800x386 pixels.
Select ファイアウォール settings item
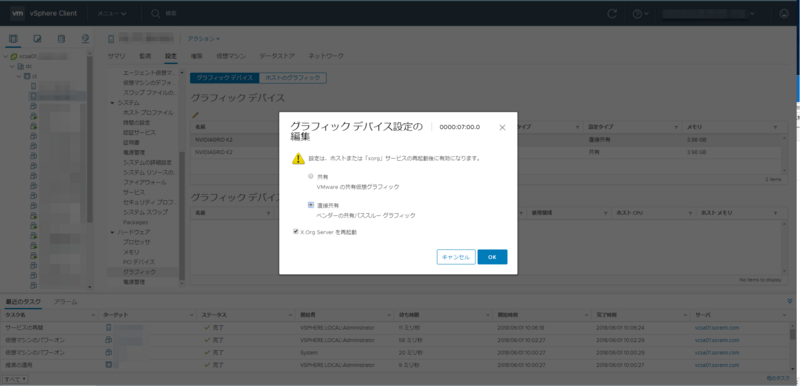tap(144, 183)
